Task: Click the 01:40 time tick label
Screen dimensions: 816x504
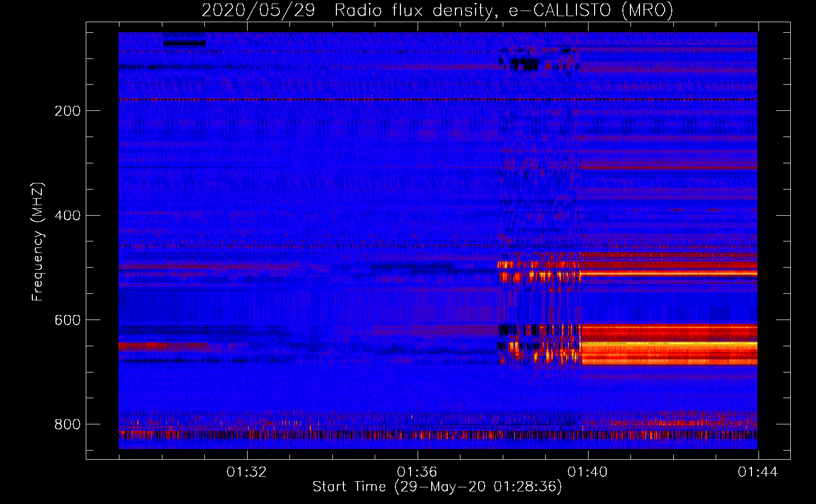Action: pos(587,472)
